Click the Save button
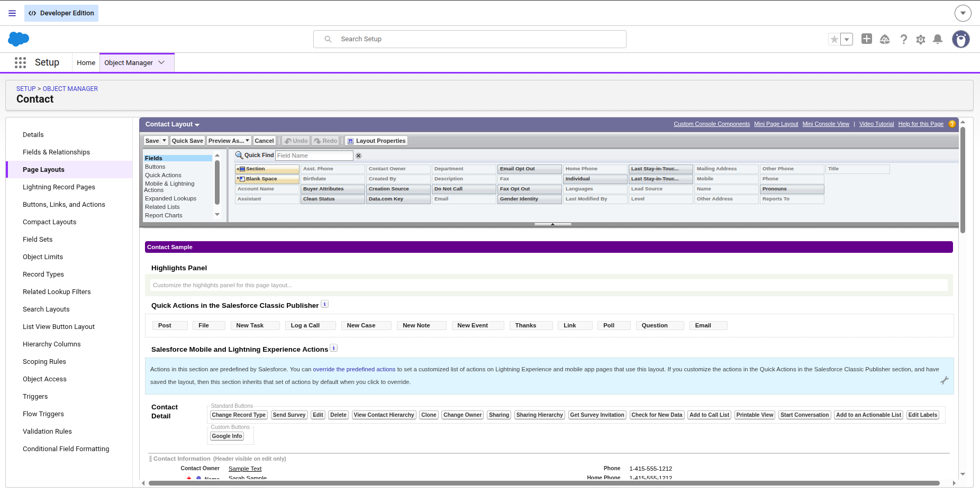The height and width of the screenshot is (494, 980). point(152,141)
